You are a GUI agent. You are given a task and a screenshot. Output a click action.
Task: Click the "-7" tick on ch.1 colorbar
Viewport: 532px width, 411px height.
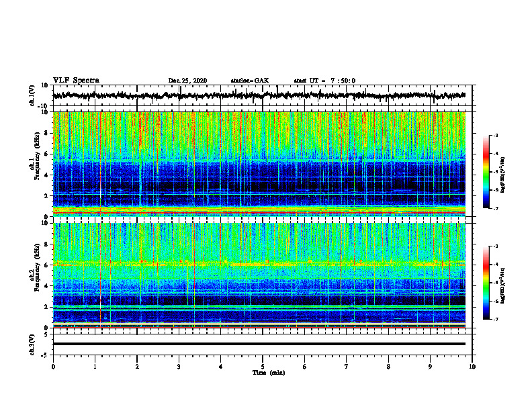coord(495,208)
